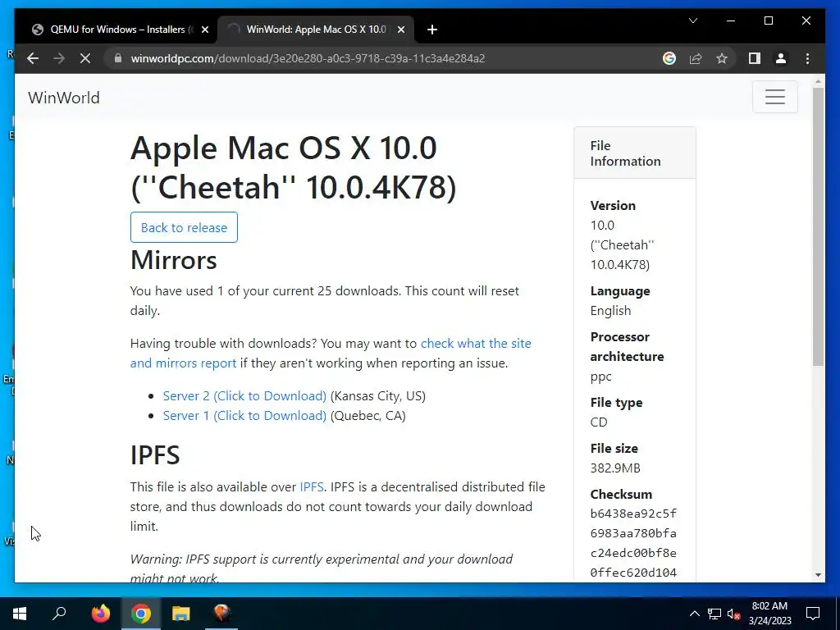Open Windows taskbar search

pyautogui.click(x=59, y=614)
